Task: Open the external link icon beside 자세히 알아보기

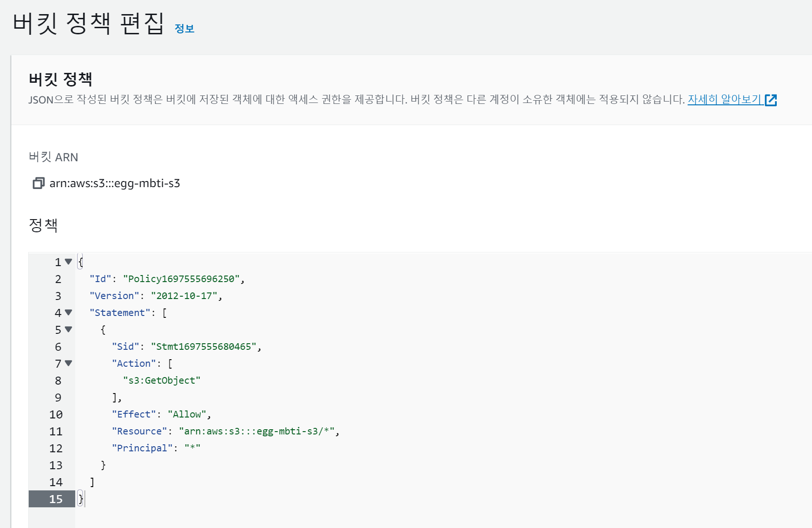Action: (x=771, y=100)
